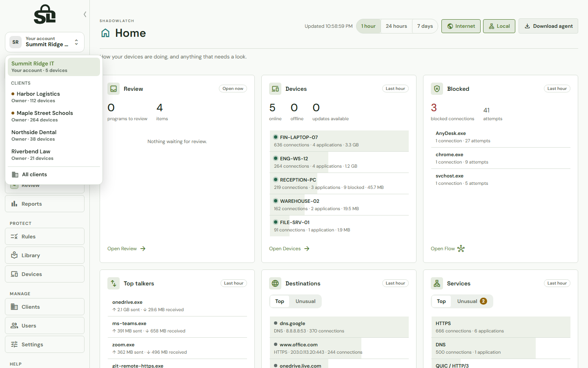Show Top services tab
This screenshot has width=588, height=368.
tap(441, 301)
